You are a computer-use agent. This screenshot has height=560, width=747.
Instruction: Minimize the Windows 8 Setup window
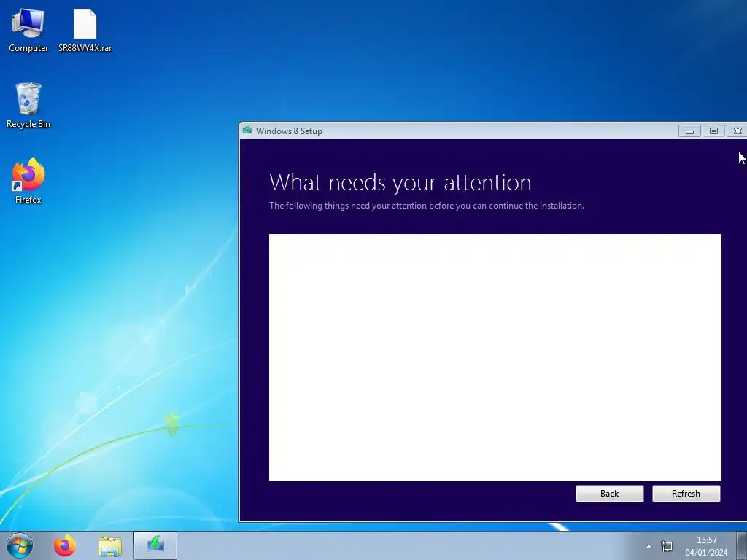[x=689, y=131]
